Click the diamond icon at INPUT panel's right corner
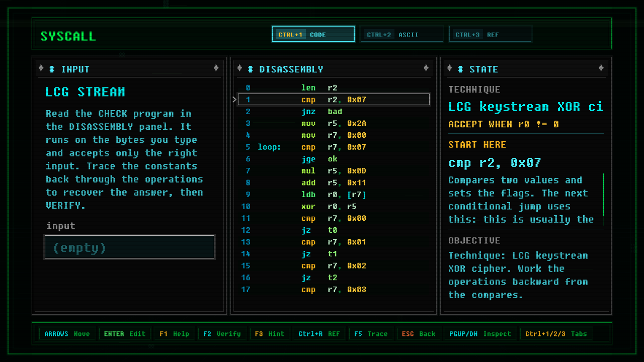Screen dimensions: 644x362 click(216, 68)
